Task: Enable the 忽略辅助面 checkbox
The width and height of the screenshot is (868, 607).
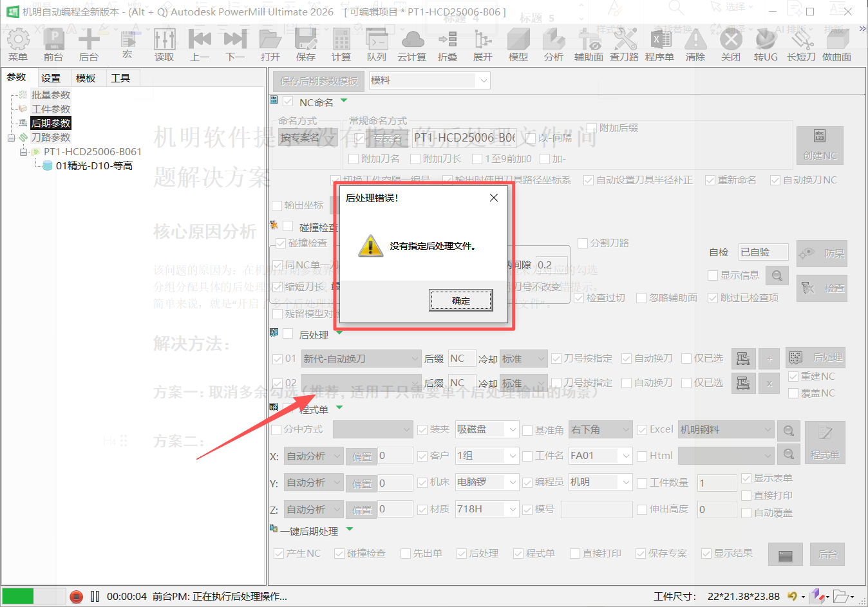Action: [x=641, y=298]
